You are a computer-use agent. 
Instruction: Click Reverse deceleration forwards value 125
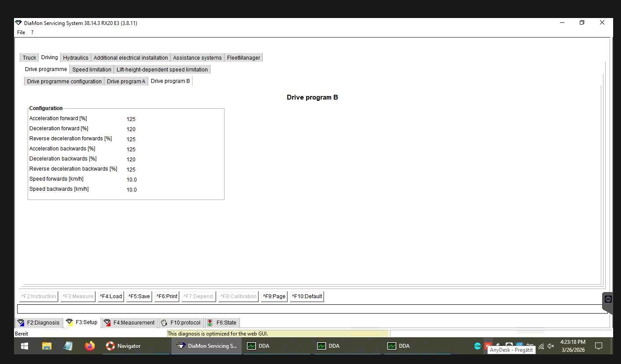tap(131, 139)
